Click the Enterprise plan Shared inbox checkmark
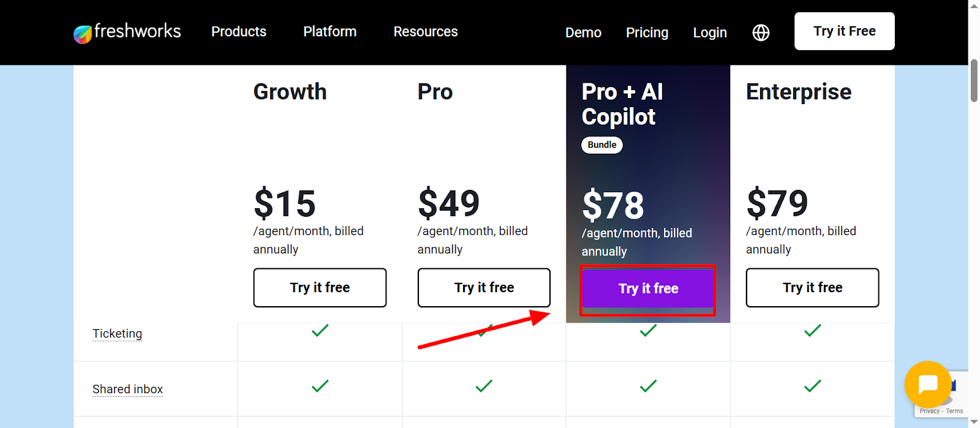The width and height of the screenshot is (980, 428). (x=812, y=386)
